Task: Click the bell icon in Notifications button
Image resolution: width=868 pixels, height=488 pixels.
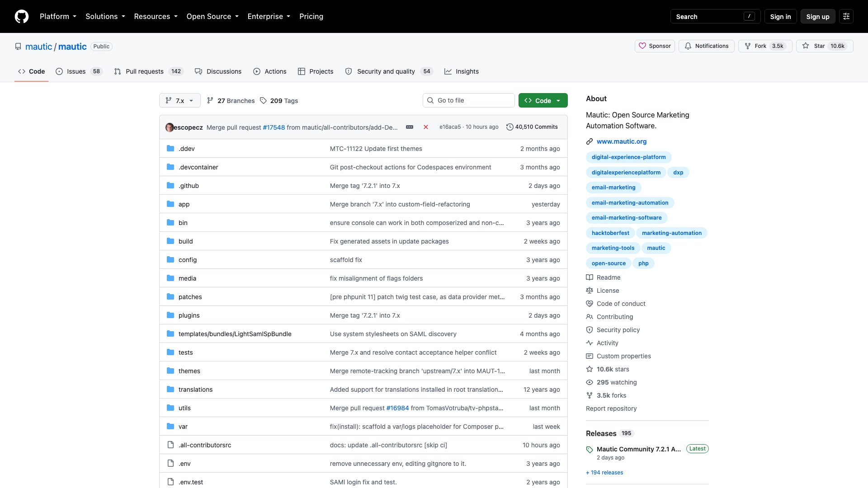Action: [x=688, y=46]
